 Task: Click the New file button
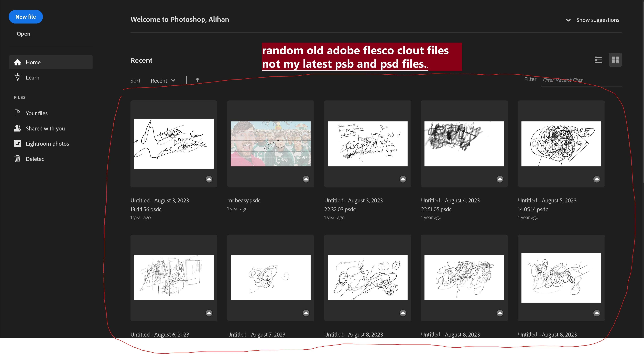[x=26, y=17]
